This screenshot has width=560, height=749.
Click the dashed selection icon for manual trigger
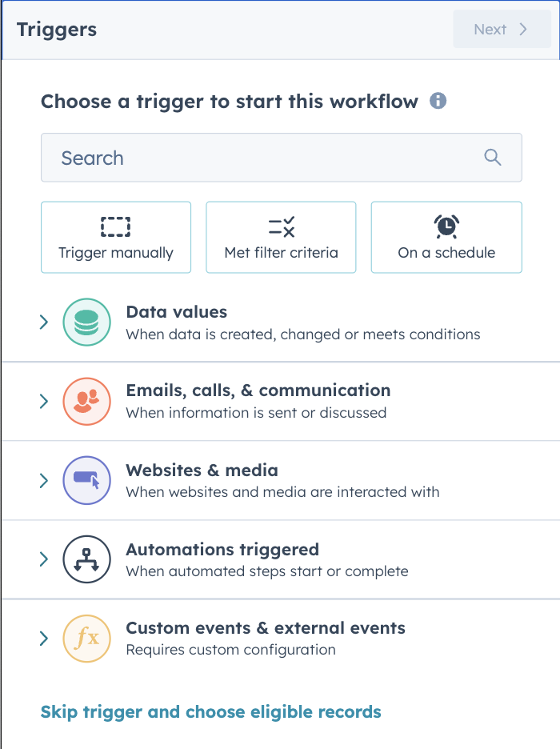(115, 226)
